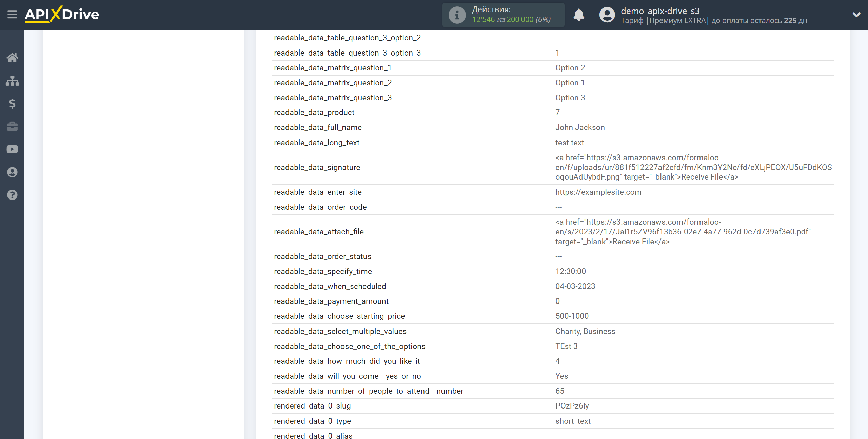The height and width of the screenshot is (439, 868).
Task: Open the billing dollar icon
Action: click(12, 103)
